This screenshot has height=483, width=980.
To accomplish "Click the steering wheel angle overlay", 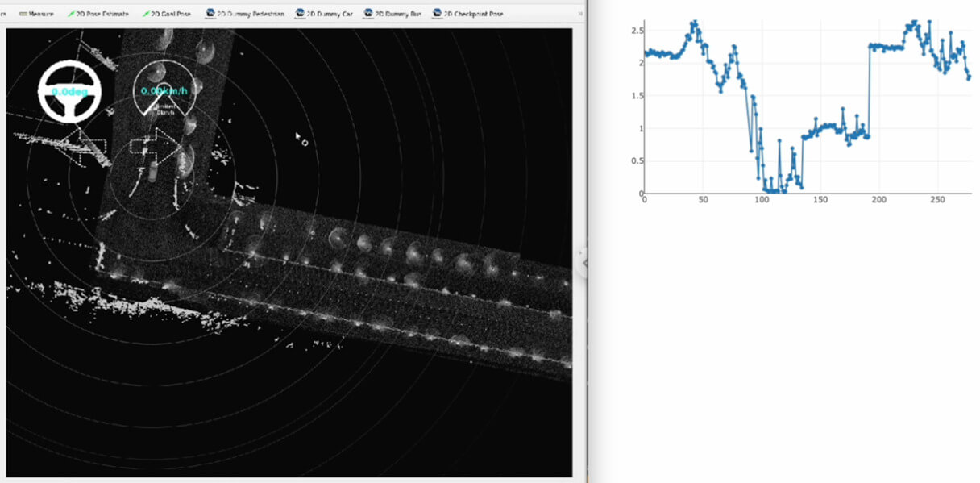I will tap(70, 91).
